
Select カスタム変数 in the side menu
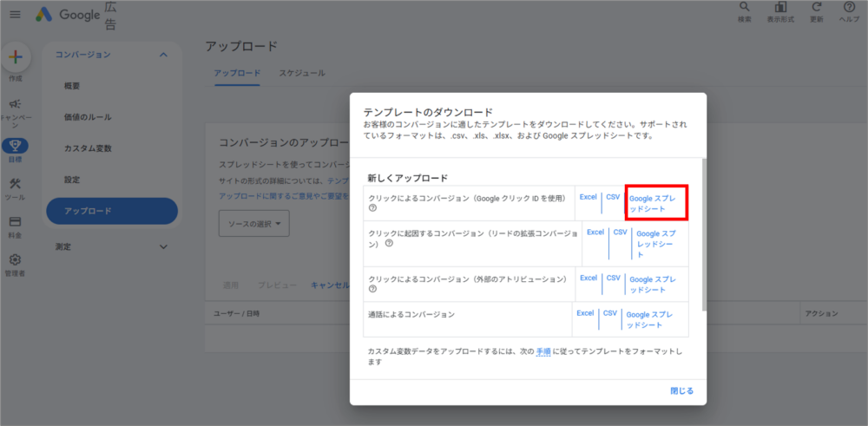click(88, 148)
